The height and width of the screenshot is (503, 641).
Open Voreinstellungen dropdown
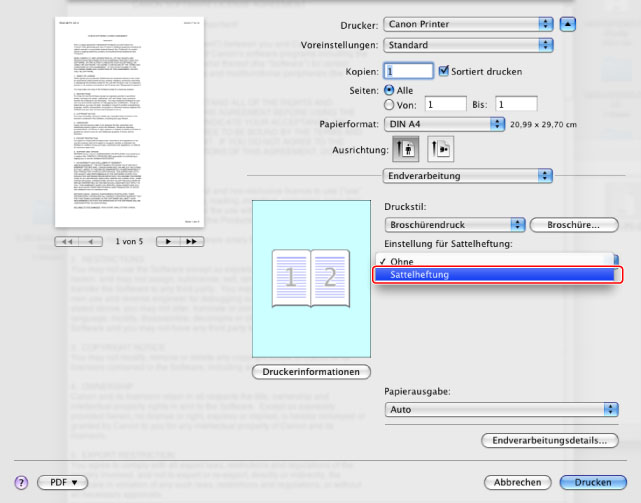point(468,45)
